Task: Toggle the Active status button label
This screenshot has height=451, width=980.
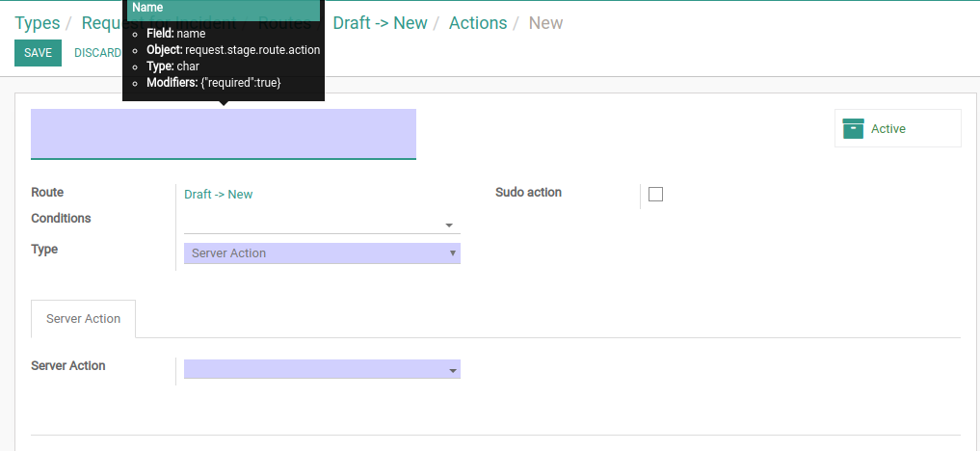Action: [x=888, y=129]
